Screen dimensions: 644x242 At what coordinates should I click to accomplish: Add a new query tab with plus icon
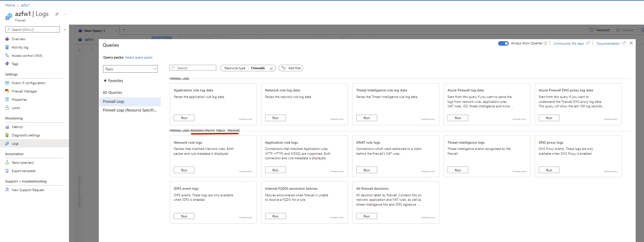pyautogui.click(x=124, y=30)
